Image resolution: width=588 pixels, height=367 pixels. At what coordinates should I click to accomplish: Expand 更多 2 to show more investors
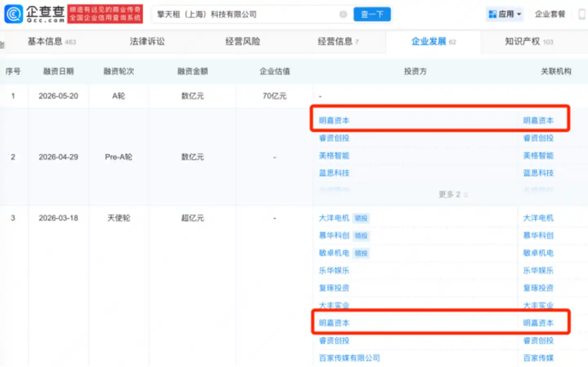click(453, 195)
